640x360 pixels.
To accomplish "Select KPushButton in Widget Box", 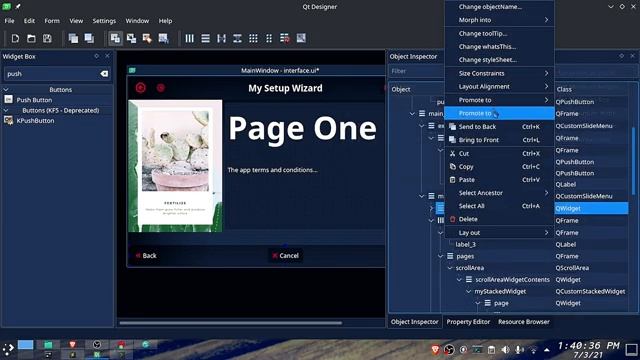I will pos(36,120).
